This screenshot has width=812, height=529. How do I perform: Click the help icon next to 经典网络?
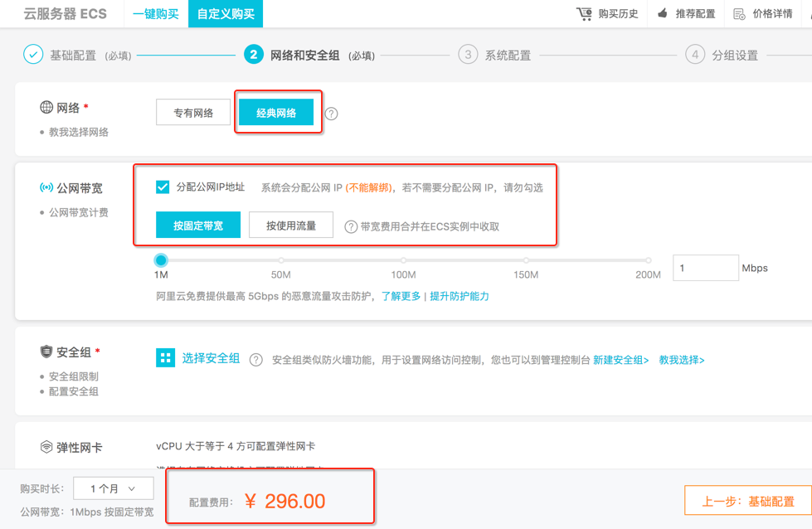pos(331,114)
